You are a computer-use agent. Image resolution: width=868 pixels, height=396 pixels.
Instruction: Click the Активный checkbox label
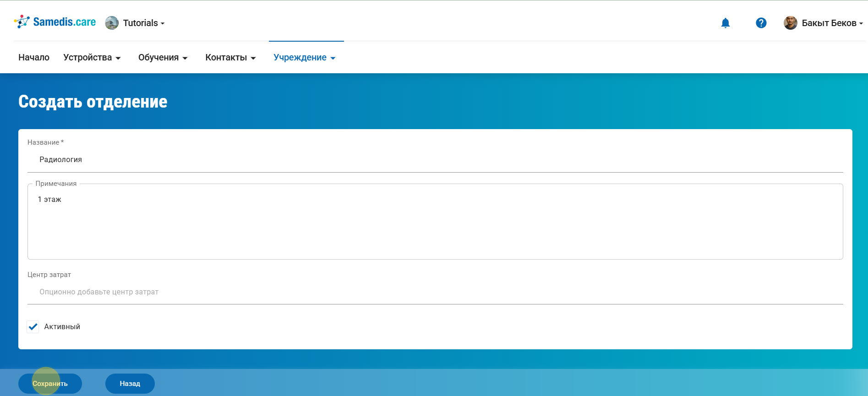(62, 326)
